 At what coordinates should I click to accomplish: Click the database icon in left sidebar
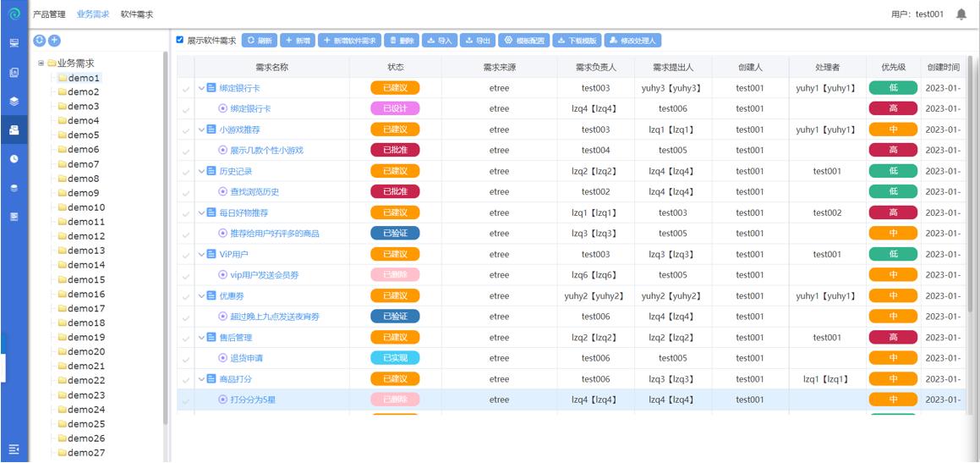[x=14, y=188]
